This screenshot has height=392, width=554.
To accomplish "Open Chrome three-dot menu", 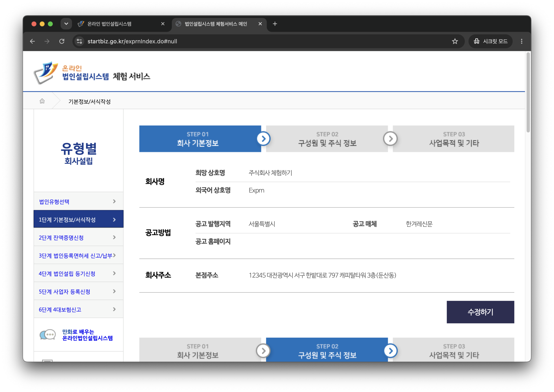I will pos(521,41).
